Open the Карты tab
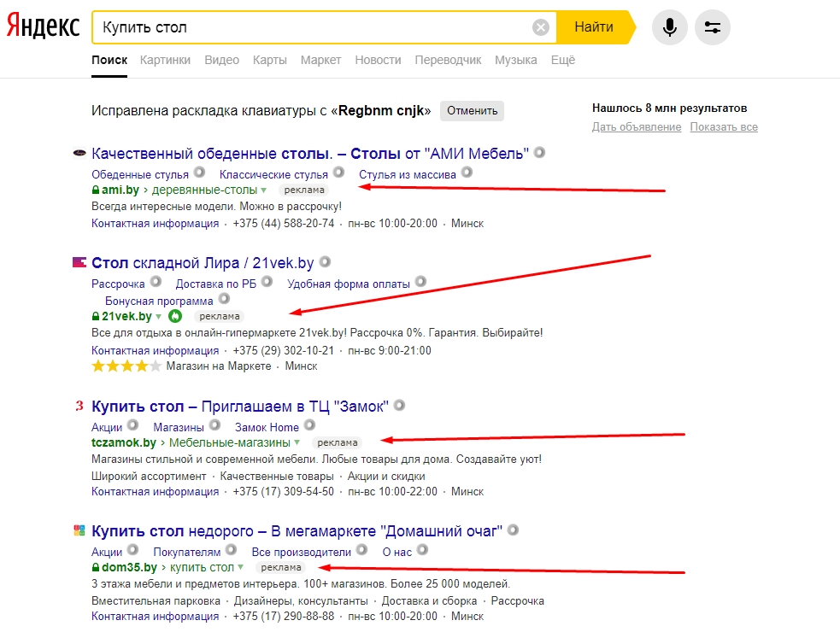The height and width of the screenshot is (638, 840). click(x=270, y=60)
